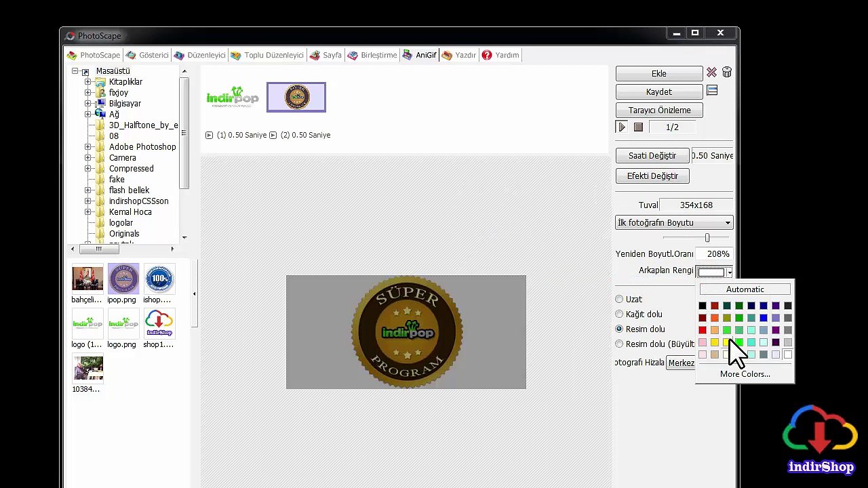
Task: Select the second frame in the filmstrip
Action: point(296,97)
